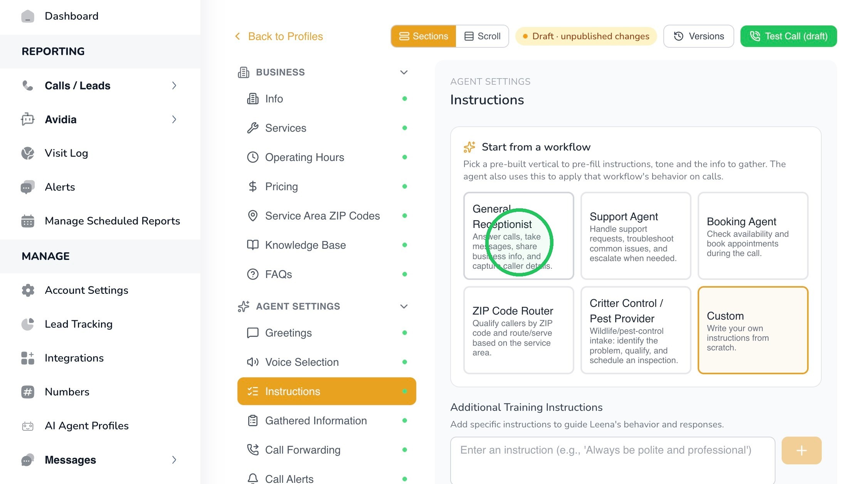The image size is (868, 484).
Task: Click Manage Scheduled Reports calendar icon
Action: click(x=27, y=221)
